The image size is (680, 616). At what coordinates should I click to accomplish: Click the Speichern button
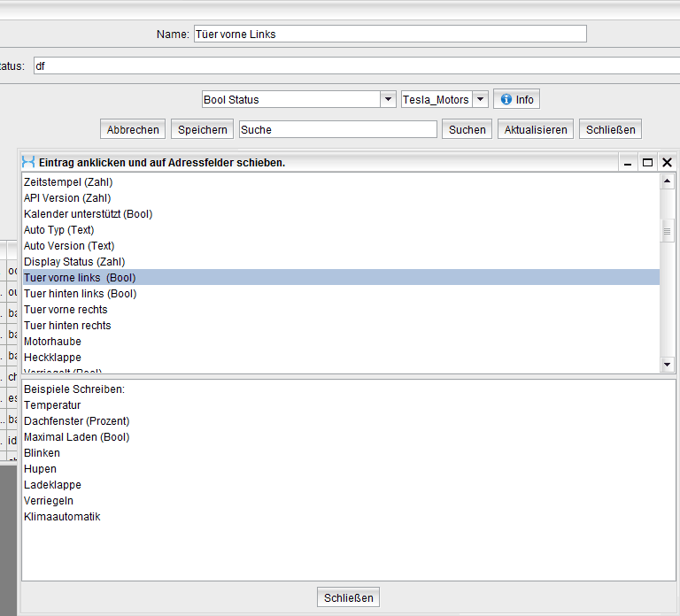(x=202, y=129)
